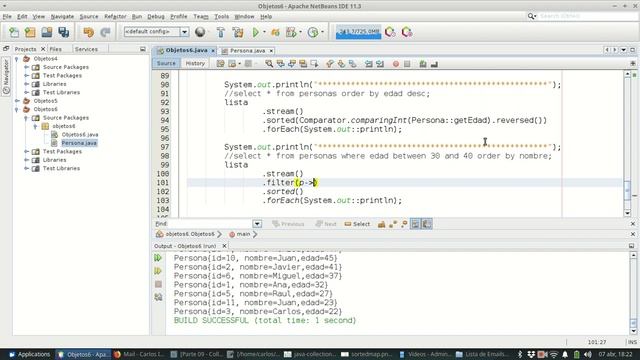
Task: Open the File menu
Action: tap(7, 16)
